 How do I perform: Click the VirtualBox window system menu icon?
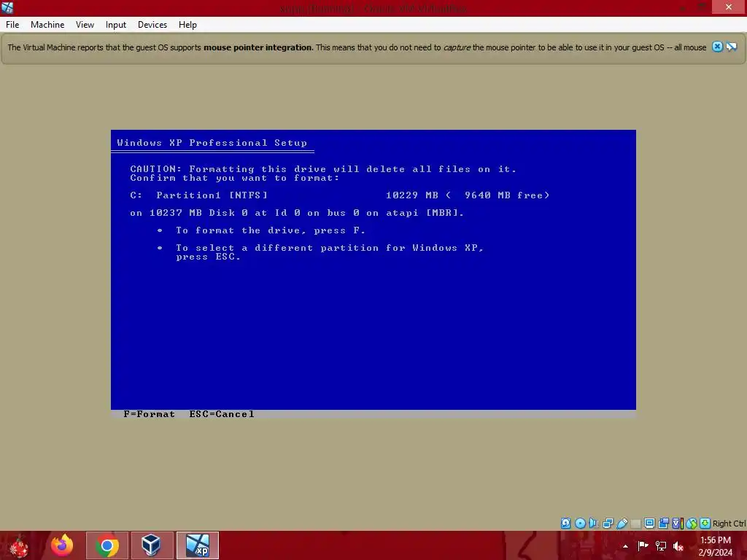[7, 7]
